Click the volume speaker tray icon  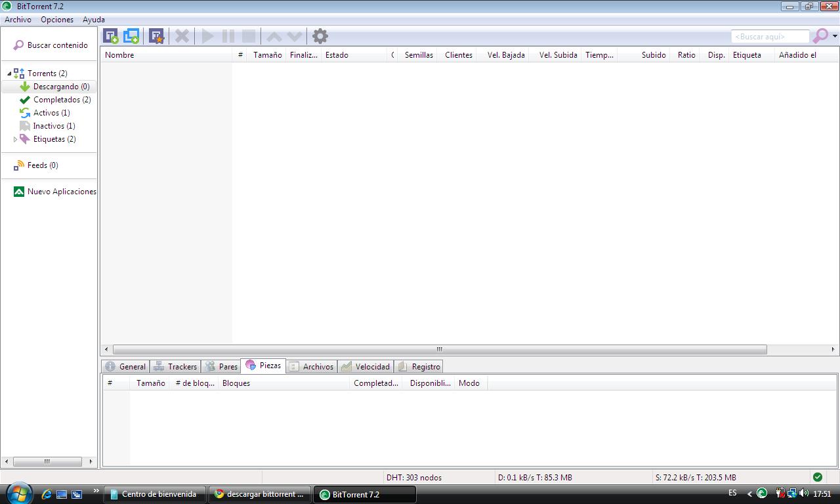[x=804, y=493]
